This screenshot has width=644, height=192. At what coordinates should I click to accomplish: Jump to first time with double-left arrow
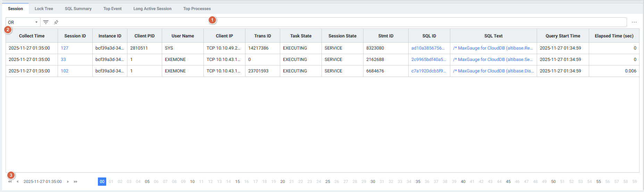click(10, 182)
